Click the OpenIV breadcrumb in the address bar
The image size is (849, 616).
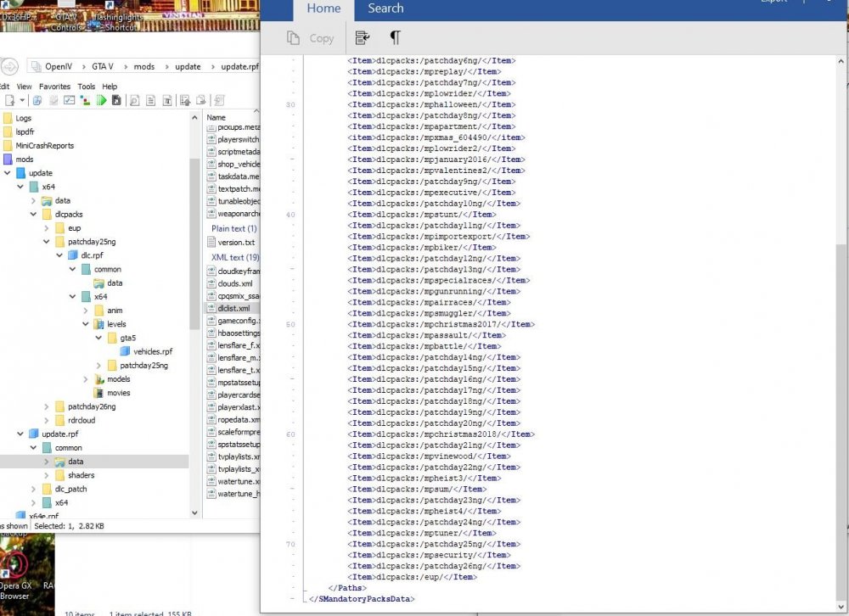tap(59, 66)
